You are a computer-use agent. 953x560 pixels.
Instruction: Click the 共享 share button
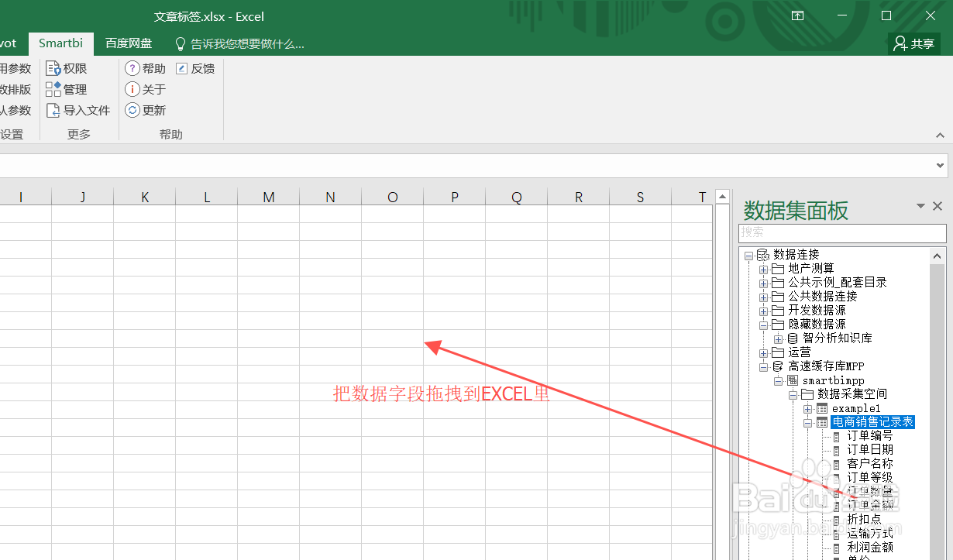[914, 44]
